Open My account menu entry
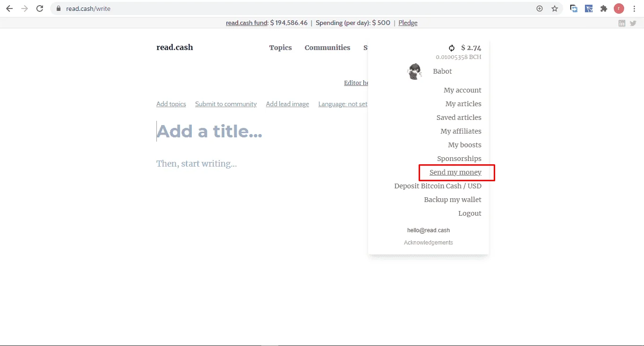644x346 pixels. pyautogui.click(x=463, y=90)
